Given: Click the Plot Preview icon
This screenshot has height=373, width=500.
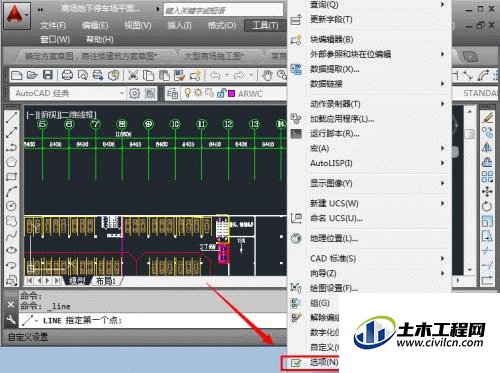Looking at the screenshot, I should [82, 75].
